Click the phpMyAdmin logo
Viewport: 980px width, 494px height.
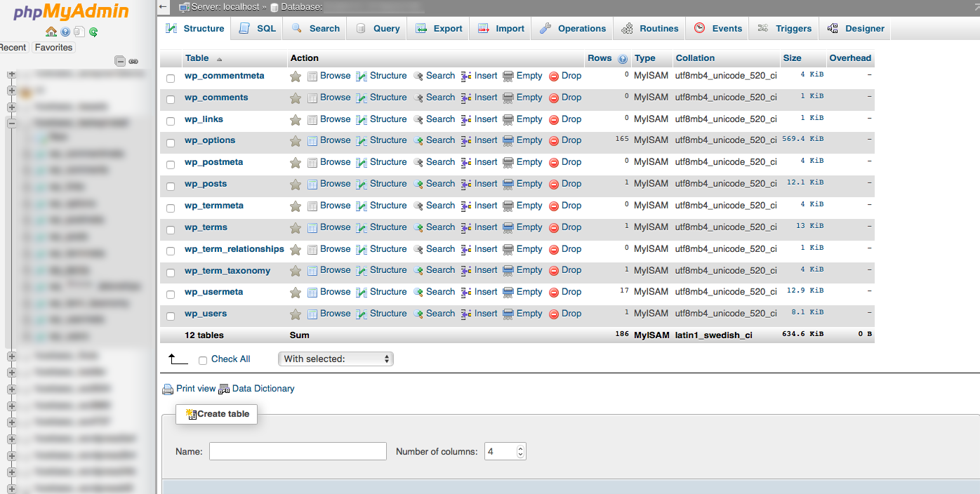pyautogui.click(x=72, y=12)
